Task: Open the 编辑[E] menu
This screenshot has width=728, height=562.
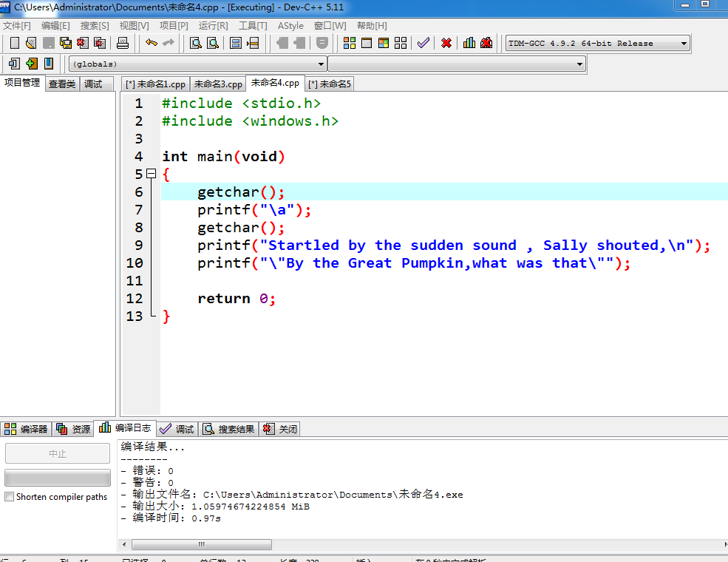Action: coord(55,26)
